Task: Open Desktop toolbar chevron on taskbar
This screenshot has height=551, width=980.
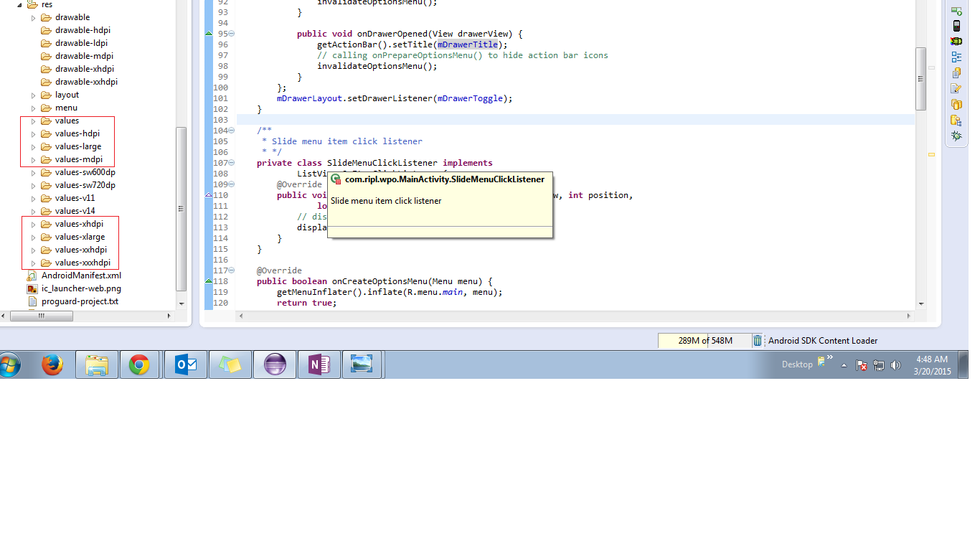Action: click(830, 357)
